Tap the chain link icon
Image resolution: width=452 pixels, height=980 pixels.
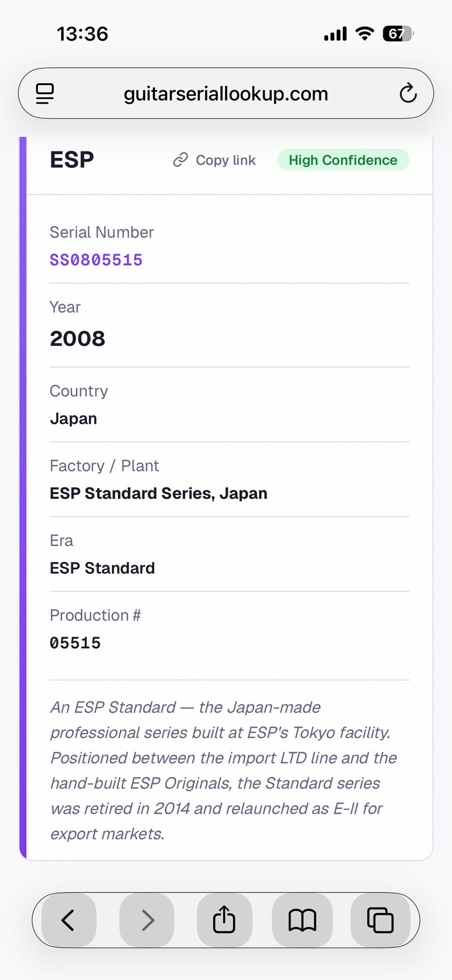(x=180, y=160)
